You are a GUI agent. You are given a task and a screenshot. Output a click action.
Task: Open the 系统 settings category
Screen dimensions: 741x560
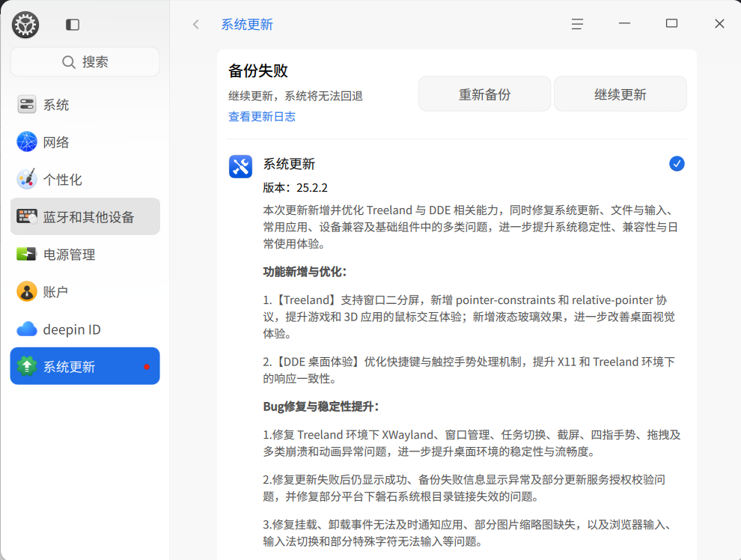(85, 105)
